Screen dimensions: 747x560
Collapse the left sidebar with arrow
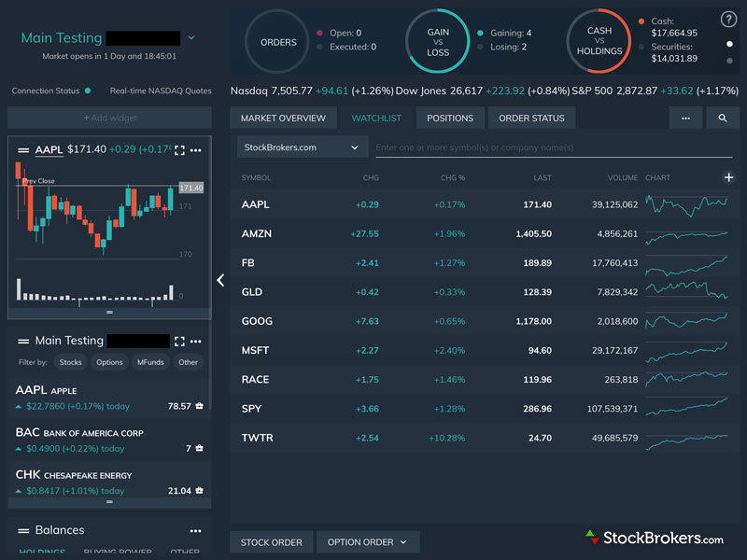[x=220, y=280]
